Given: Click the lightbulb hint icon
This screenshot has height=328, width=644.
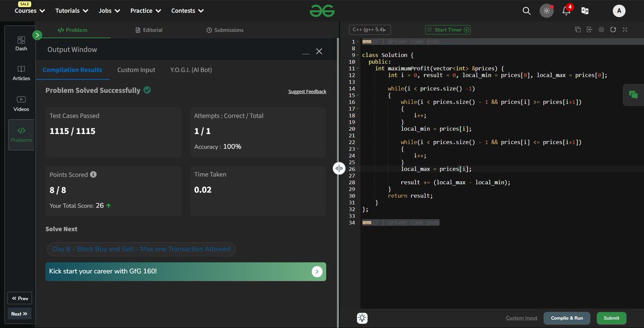Looking at the screenshot, I should coord(362,318).
